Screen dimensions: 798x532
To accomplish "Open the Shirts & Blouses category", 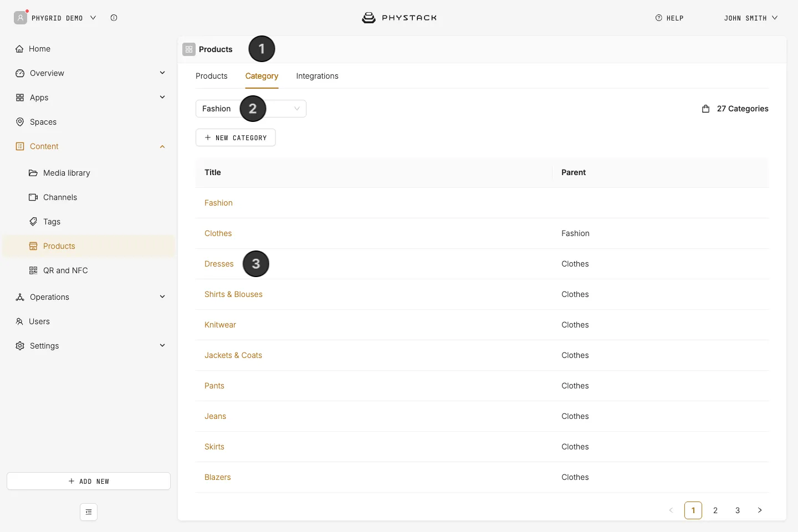I will [233, 294].
